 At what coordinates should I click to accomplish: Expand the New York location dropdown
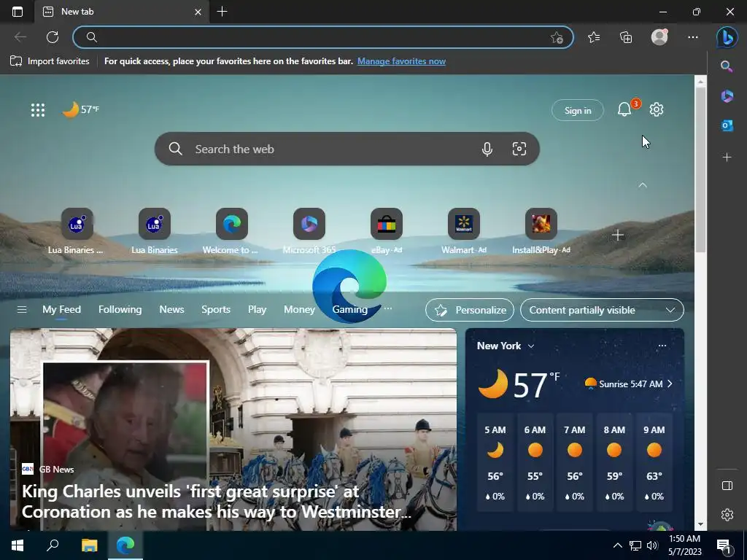[x=506, y=346]
